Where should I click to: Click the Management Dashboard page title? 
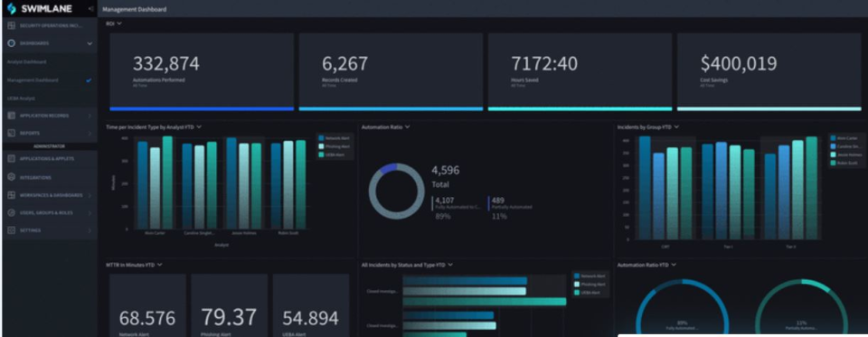click(x=135, y=9)
